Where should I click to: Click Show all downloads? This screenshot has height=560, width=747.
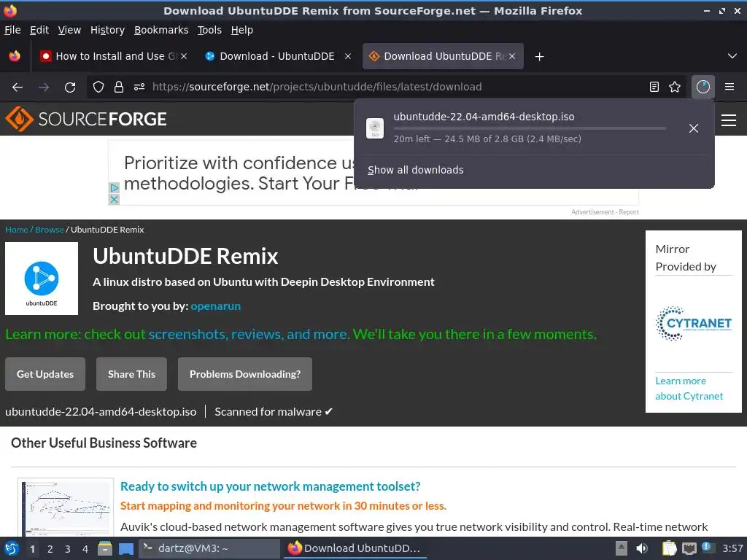coord(415,170)
